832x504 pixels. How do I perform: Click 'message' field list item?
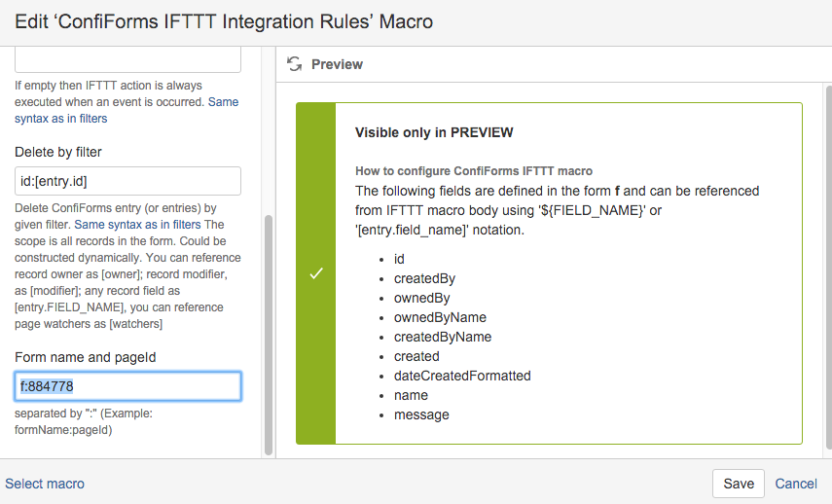pyautogui.click(x=421, y=414)
